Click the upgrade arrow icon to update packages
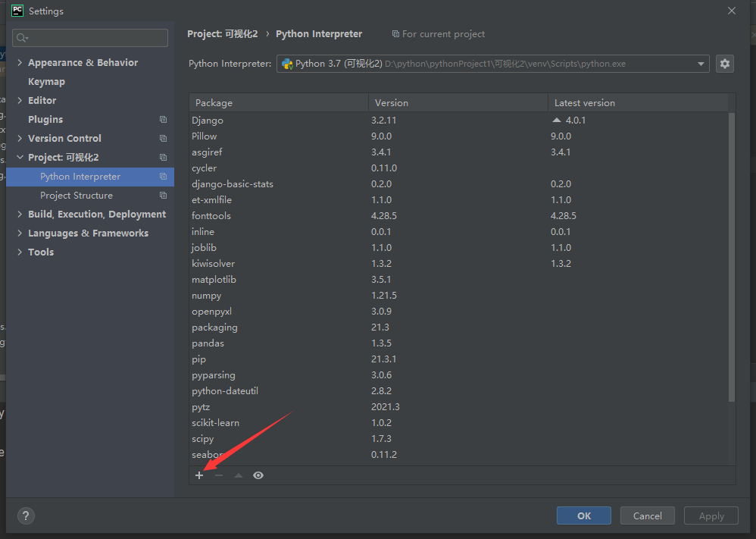 click(238, 475)
